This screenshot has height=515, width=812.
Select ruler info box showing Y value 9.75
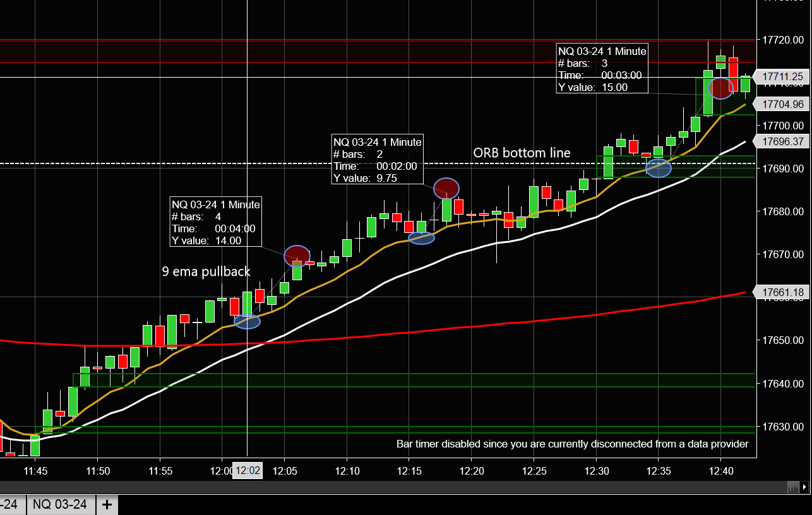pyautogui.click(x=378, y=160)
